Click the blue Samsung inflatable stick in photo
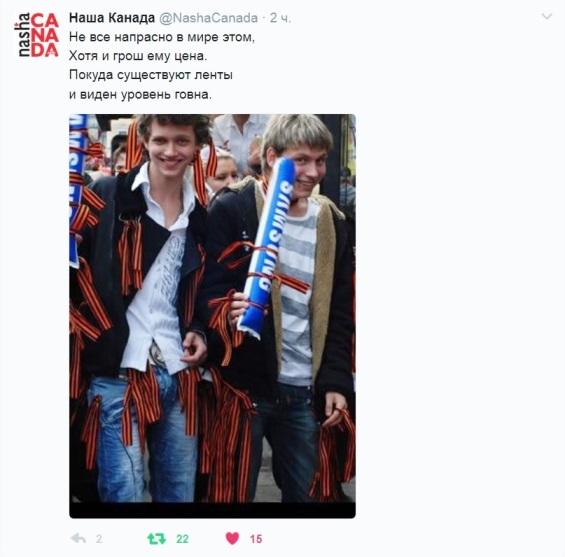The width and height of the screenshot is (565, 557). pyautogui.click(x=267, y=248)
